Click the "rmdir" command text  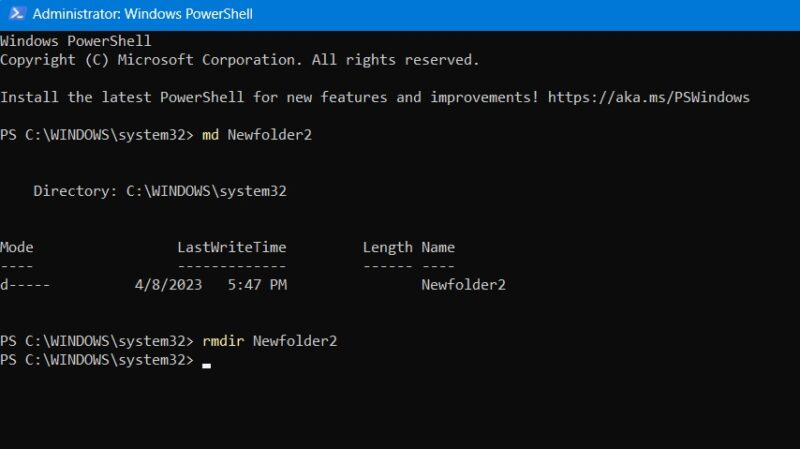click(223, 341)
